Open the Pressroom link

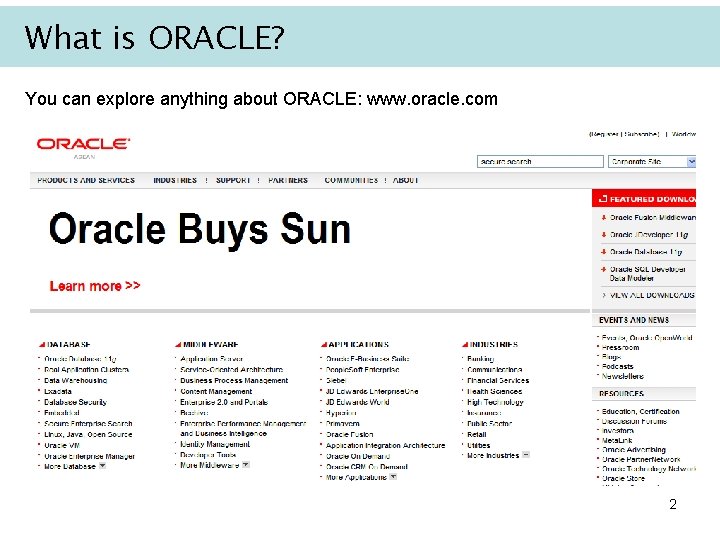(620, 348)
